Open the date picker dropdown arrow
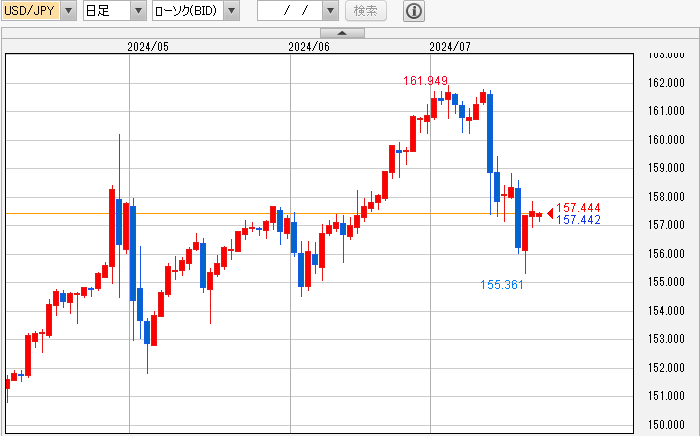This screenshot has height=436, width=700. click(x=330, y=11)
